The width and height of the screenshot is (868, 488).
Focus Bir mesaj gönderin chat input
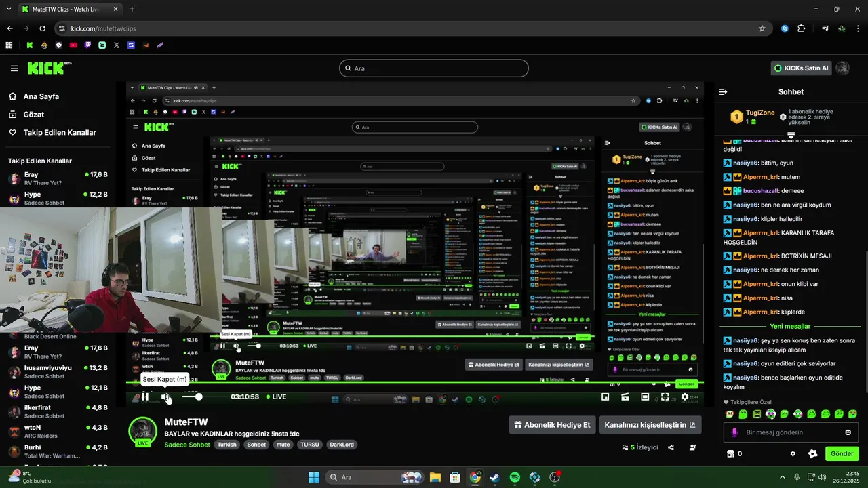point(790,432)
